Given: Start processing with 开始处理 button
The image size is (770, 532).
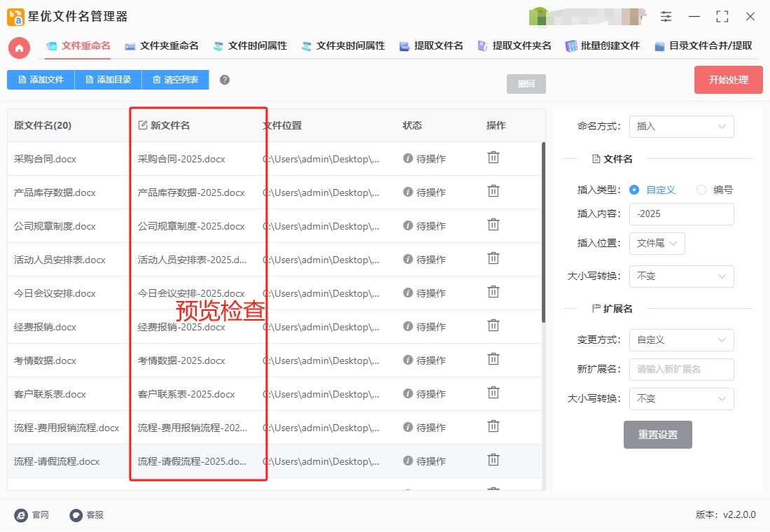Looking at the screenshot, I should pyautogui.click(x=728, y=80).
